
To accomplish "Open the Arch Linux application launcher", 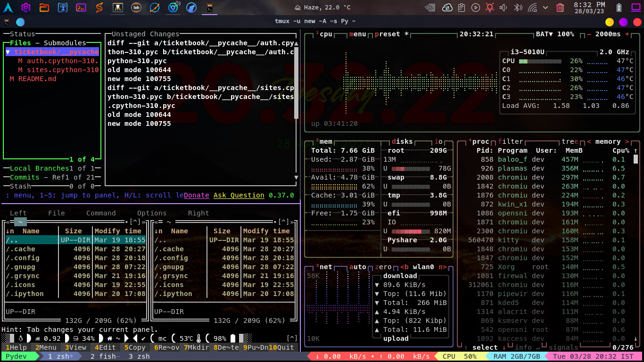I will click(8, 8).
